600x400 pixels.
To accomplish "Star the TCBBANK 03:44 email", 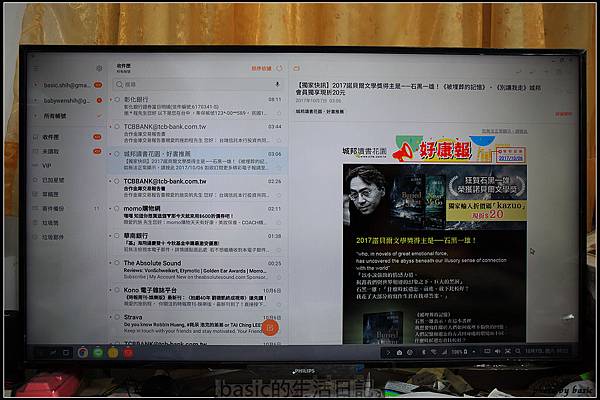I will click(279, 140).
